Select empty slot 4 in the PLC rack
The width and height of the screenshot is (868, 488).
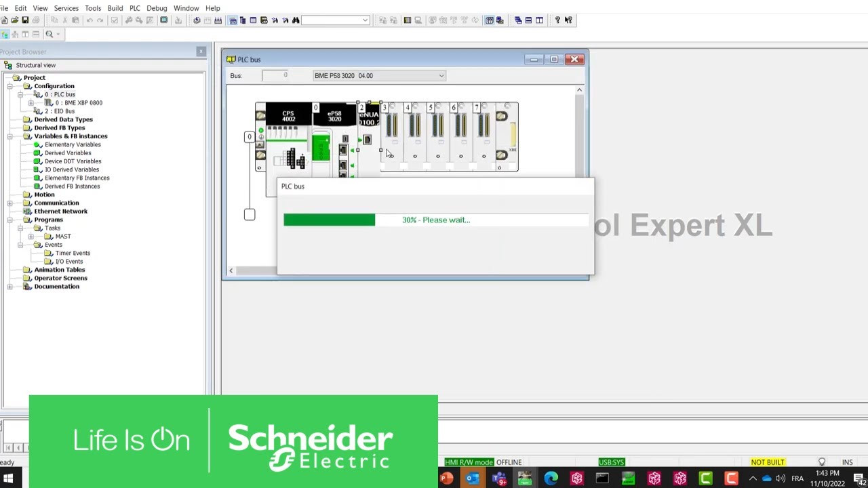414,136
